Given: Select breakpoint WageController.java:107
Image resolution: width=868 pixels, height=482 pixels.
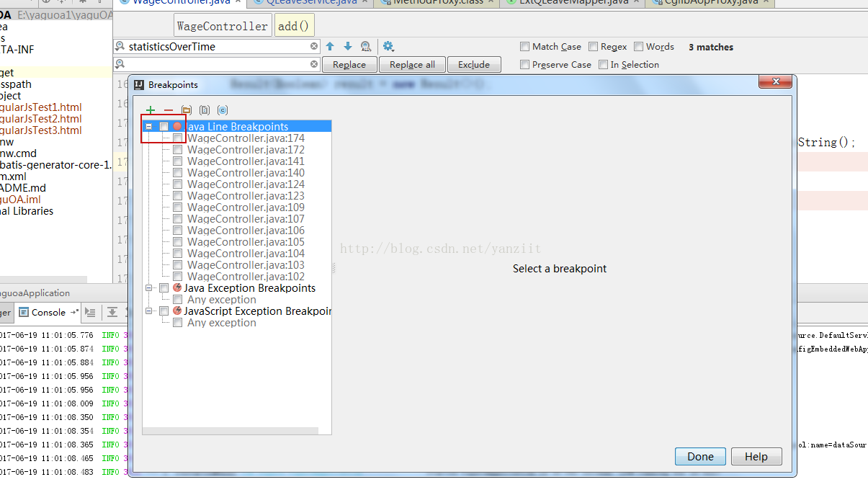Looking at the screenshot, I should coord(246,219).
